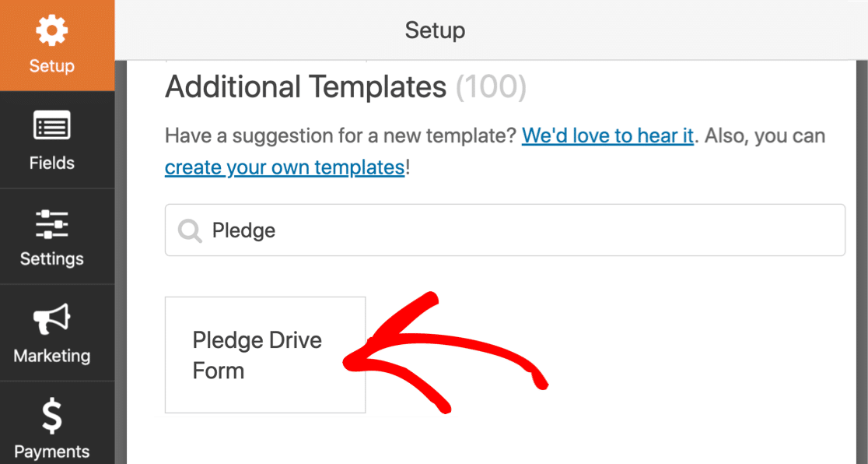Click the search magnifier icon
This screenshot has height=464, width=868.
(190, 230)
